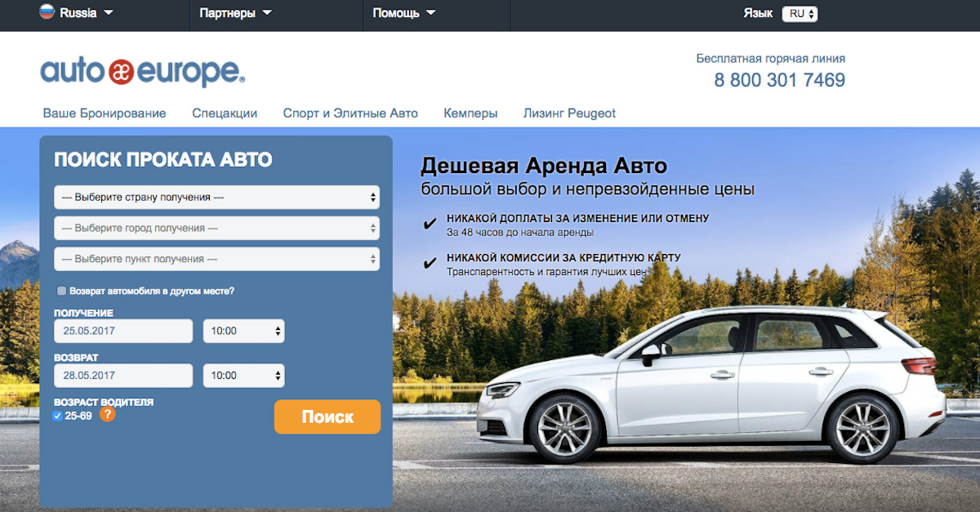The width and height of the screenshot is (980, 512).
Task: Open the driver age help question mark
Action: pyautogui.click(x=107, y=414)
